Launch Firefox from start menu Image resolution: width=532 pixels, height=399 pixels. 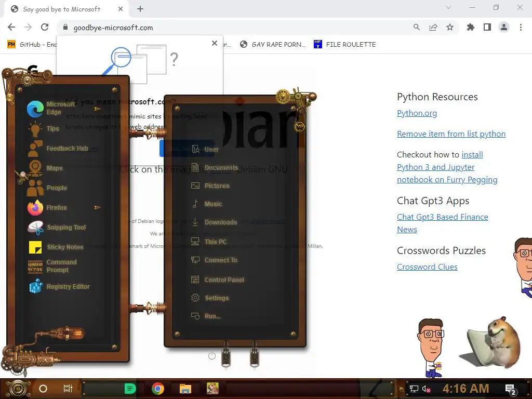[47, 207]
